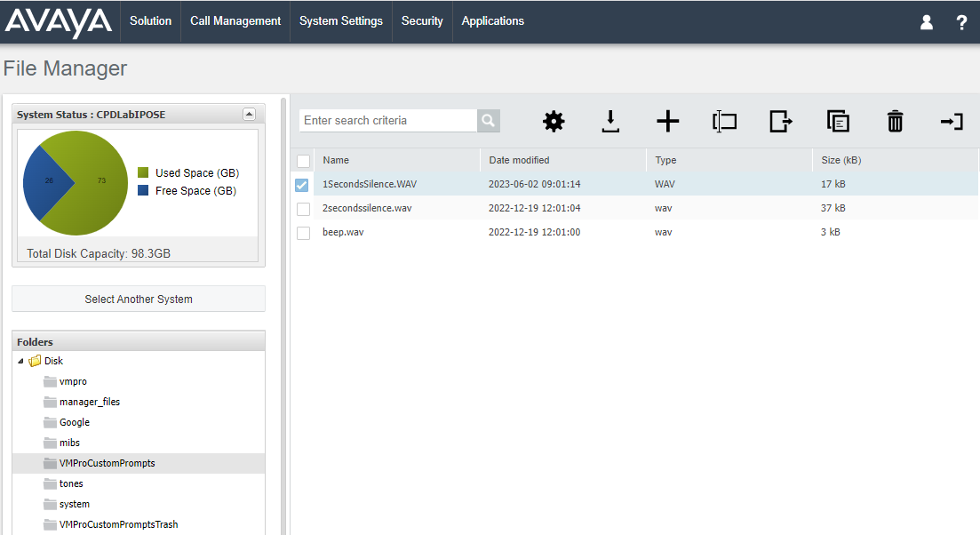The image size is (980, 535).
Task: Open the Solution menu
Action: (x=151, y=21)
